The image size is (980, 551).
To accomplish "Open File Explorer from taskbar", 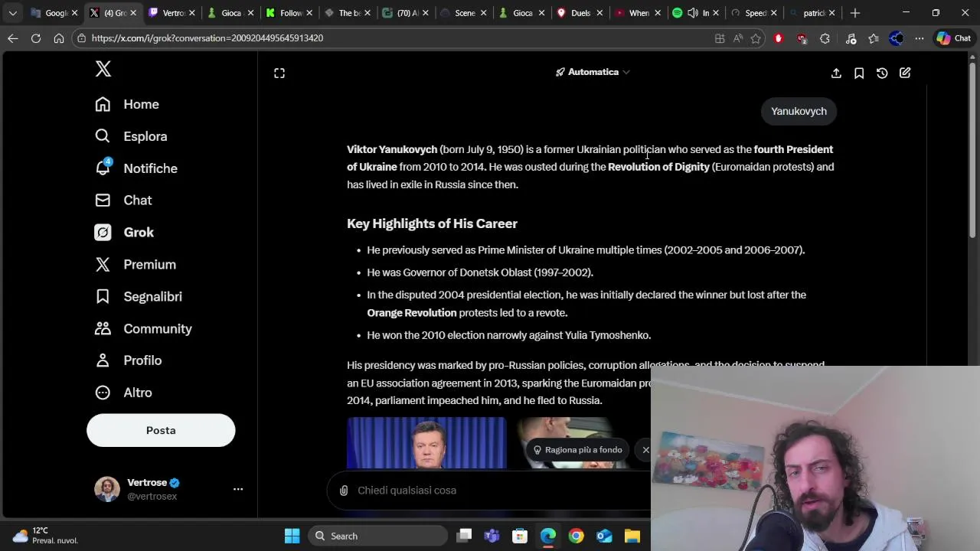I will [x=632, y=536].
